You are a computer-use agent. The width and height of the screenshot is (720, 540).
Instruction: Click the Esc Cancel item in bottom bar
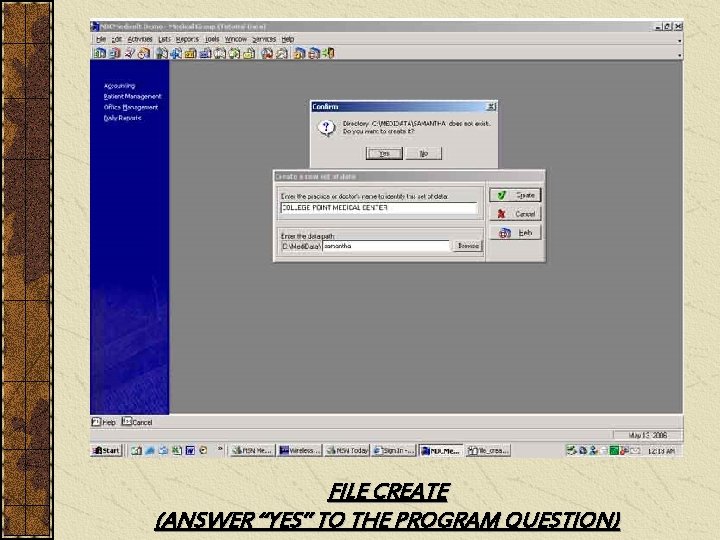click(x=137, y=422)
